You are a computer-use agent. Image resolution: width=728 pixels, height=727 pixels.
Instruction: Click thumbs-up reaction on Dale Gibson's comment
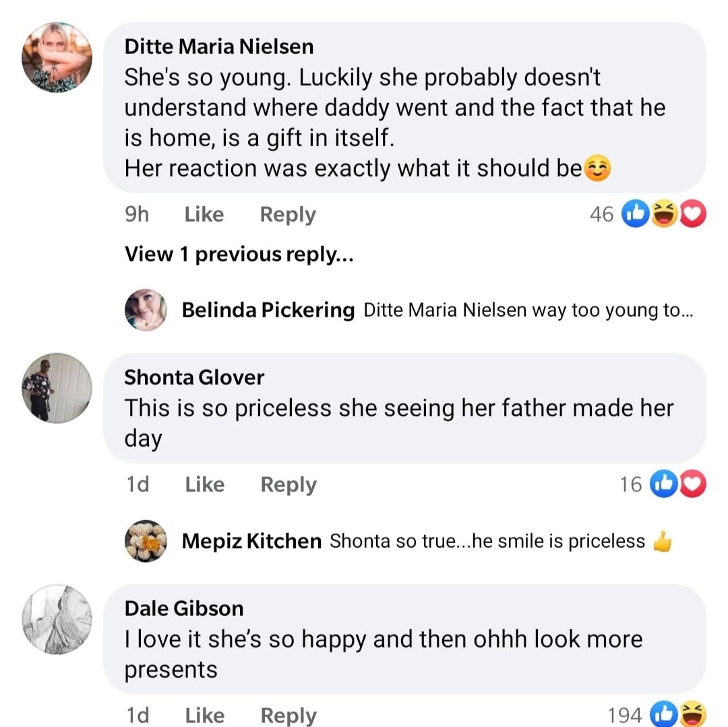(x=664, y=714)
